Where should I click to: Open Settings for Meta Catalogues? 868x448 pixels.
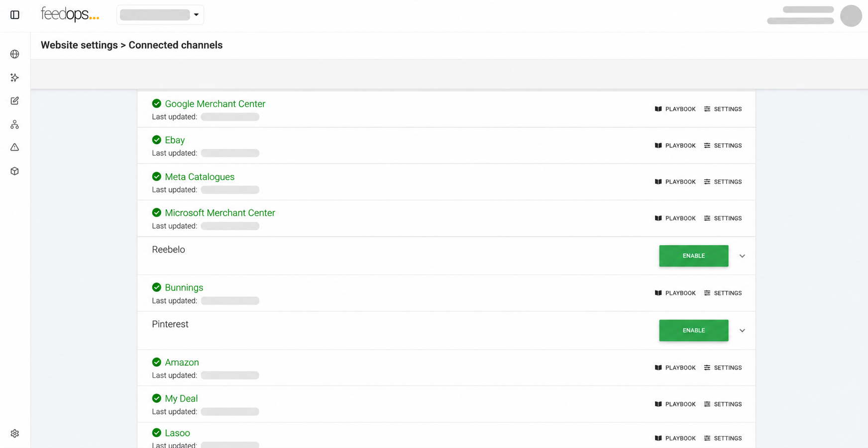pyautogui.click(x=723, y=182)
